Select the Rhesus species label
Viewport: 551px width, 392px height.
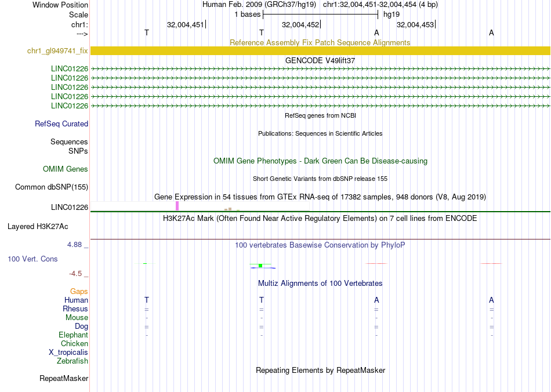(75, 308)
